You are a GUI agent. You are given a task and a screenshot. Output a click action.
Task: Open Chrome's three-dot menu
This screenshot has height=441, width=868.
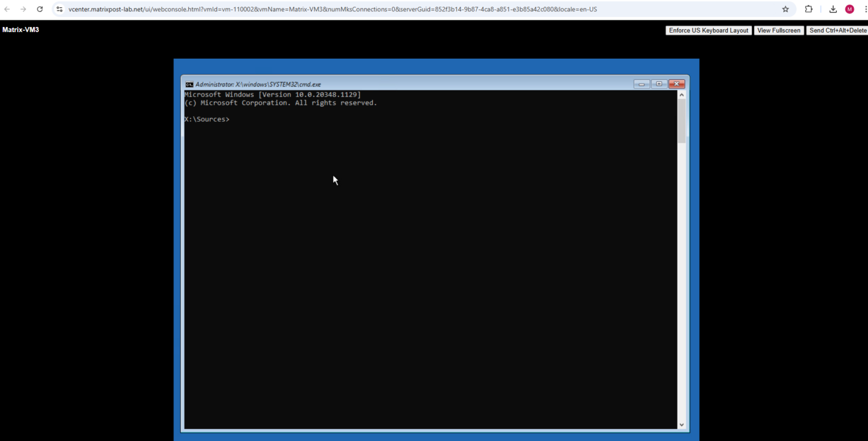click(865, 9)
